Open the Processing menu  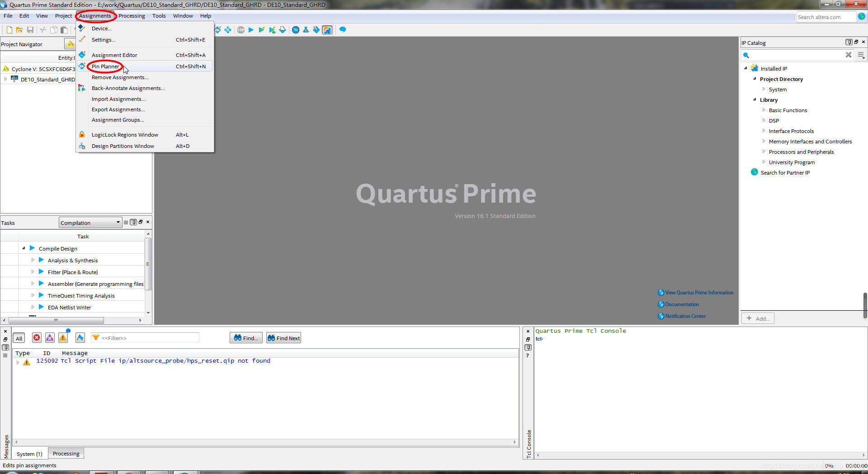tap(132, 16)
